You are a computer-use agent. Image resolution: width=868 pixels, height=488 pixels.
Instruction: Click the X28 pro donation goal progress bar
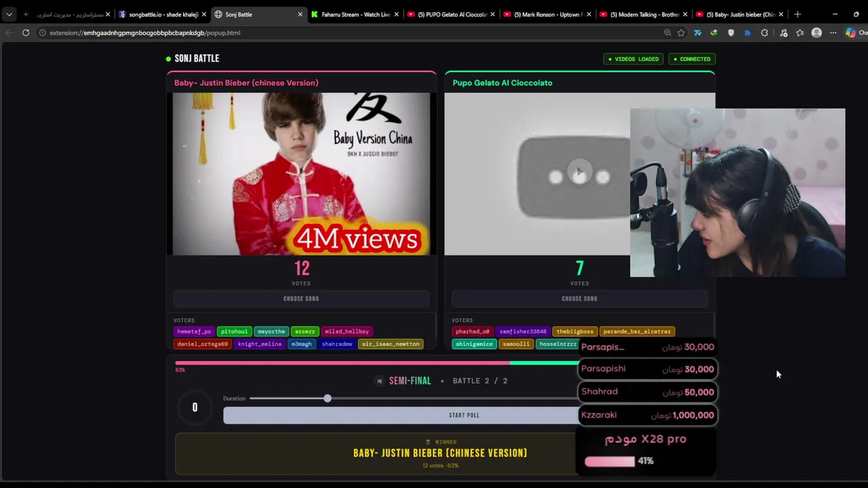[x=610, y=461]
